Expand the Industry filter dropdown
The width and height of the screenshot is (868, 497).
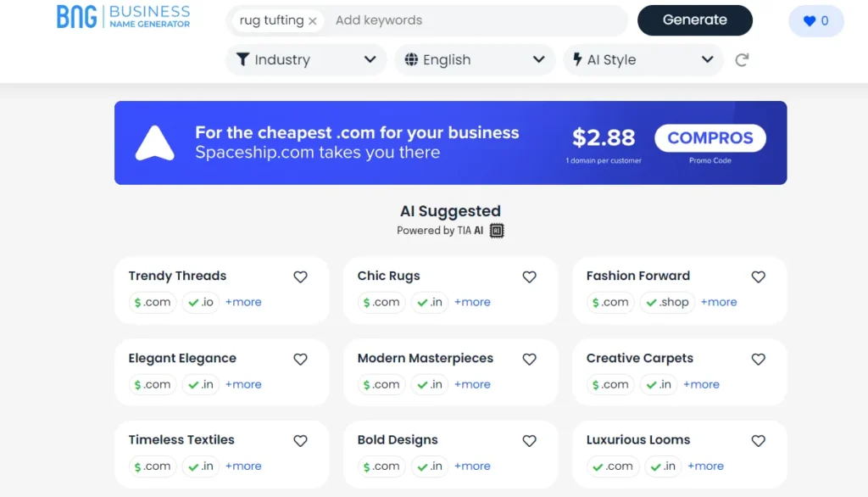306,60
